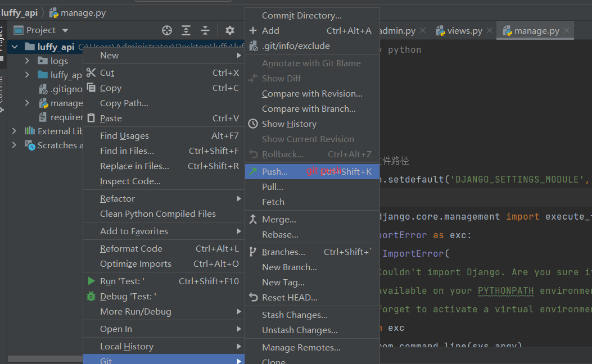Click the Expand All icon in Project toolbar
This screenshot has width=592, height=364.
[186, 30]
